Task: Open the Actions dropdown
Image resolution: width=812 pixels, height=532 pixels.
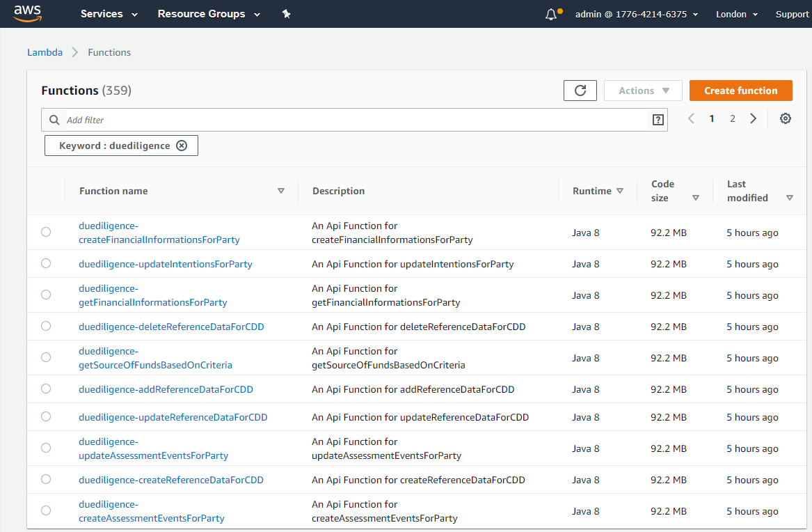Action: coord(643,91)
